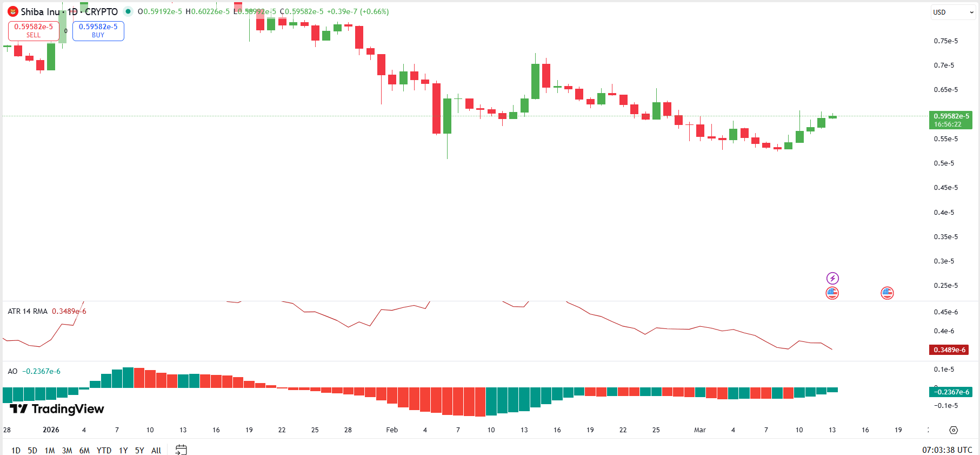Open the crypto event lightning icon on chart
980x455 pixels.
[x=832, y=278]
